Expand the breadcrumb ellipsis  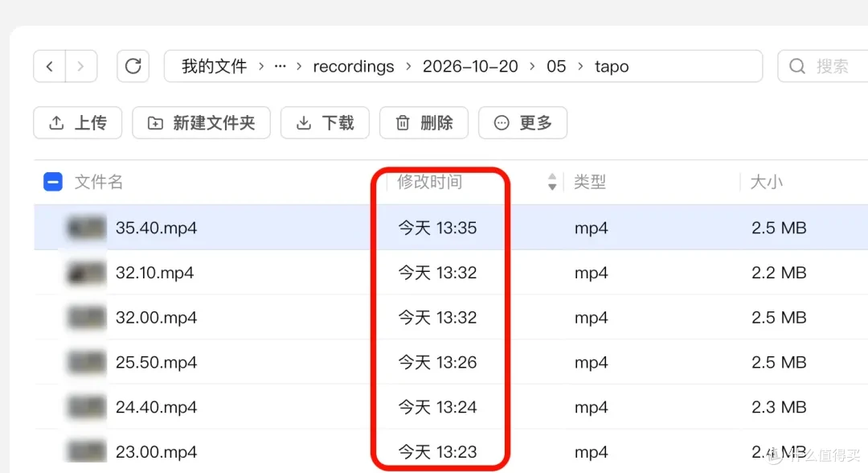[x=280, y=67]
